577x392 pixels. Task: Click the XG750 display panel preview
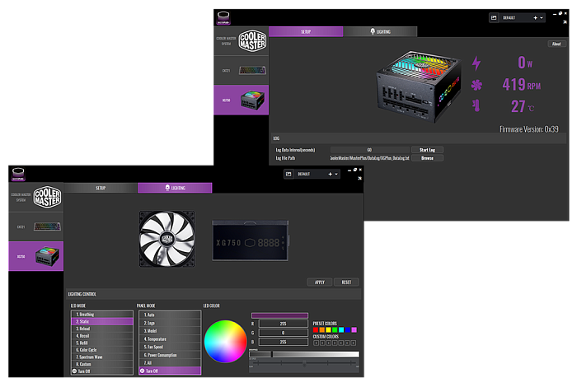point(251,240)
